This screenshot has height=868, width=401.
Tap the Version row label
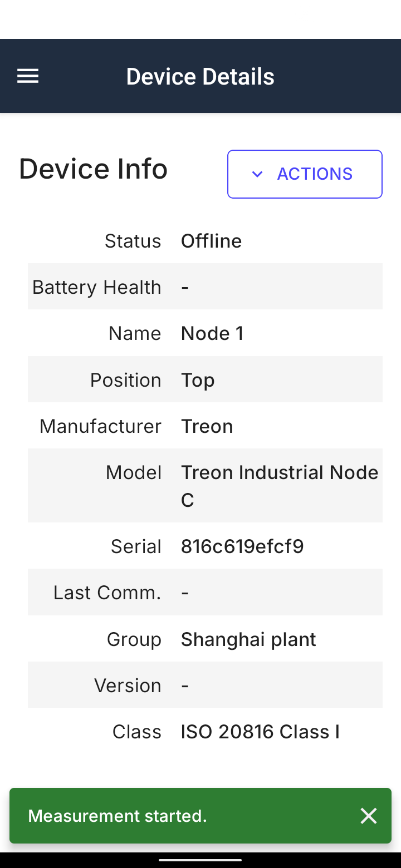[x=128, y=685]
